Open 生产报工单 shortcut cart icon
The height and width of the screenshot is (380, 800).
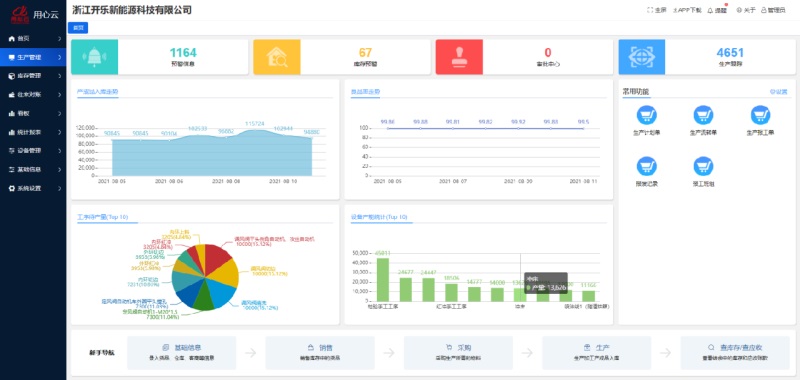coord(760,115)
